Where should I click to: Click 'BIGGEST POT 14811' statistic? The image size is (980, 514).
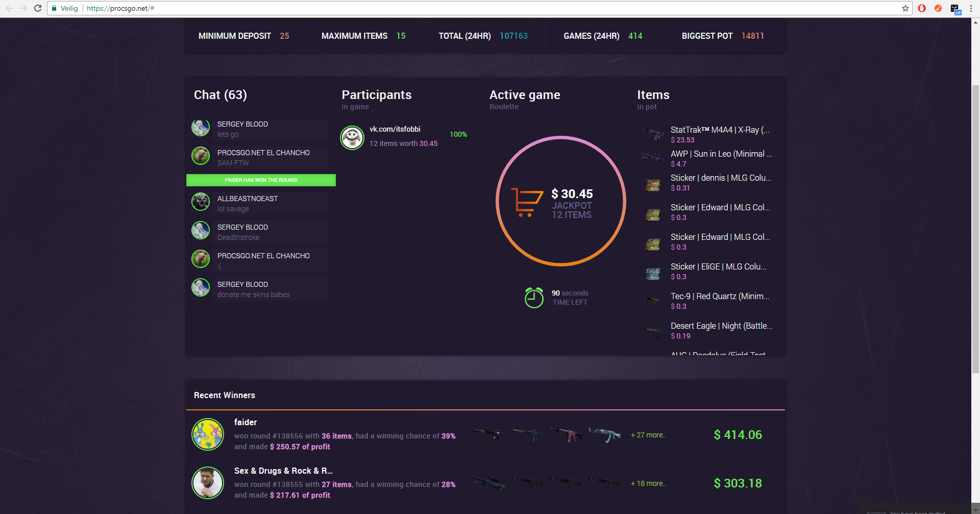click(723, 36)
